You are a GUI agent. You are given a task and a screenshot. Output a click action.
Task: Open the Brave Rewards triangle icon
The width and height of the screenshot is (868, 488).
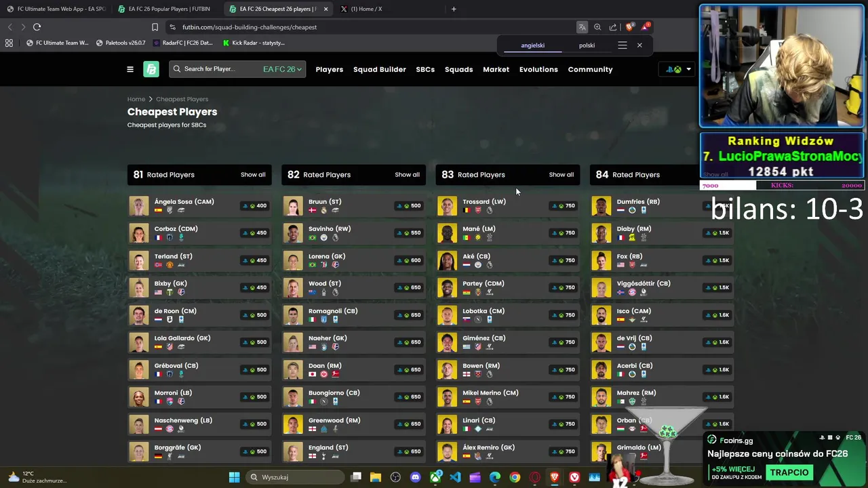(x=646, y=27)
